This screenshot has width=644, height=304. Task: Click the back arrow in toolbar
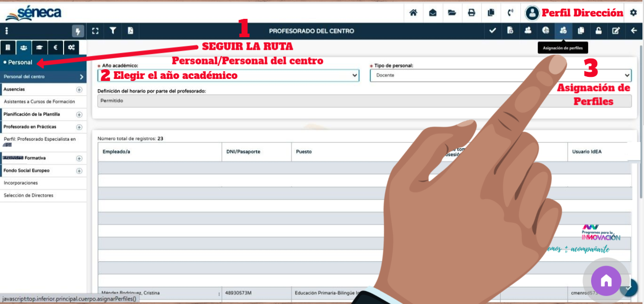634,31
